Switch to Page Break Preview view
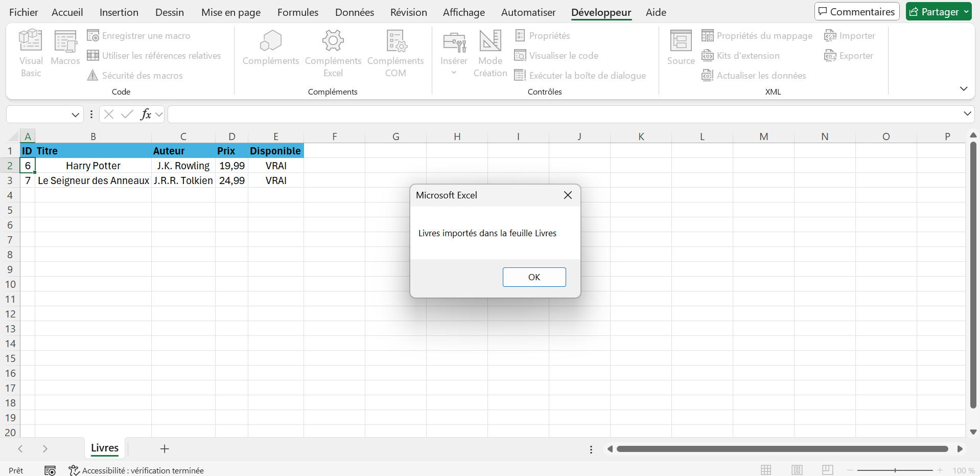The width and height of the screenshot is (980, 476). coord(828,470)
